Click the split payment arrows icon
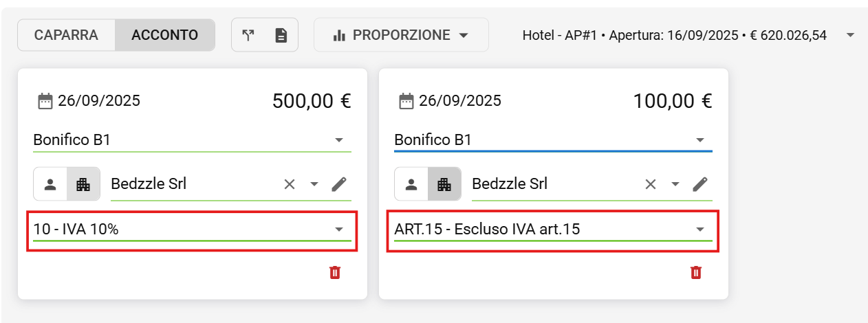Viewport: 868px width, 323px height. tap(248, 35)
